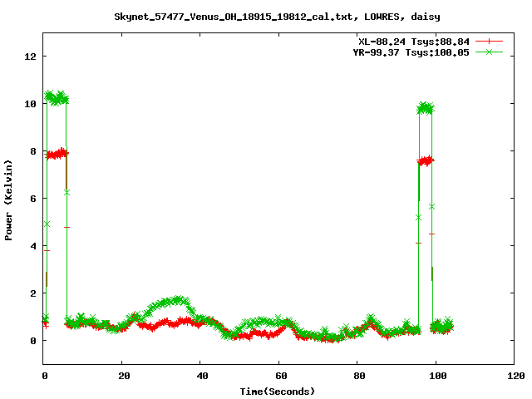Select the XL-88.24 Tsys:88.84 legend label
The image size is (532, 399).
pos(414,42)
